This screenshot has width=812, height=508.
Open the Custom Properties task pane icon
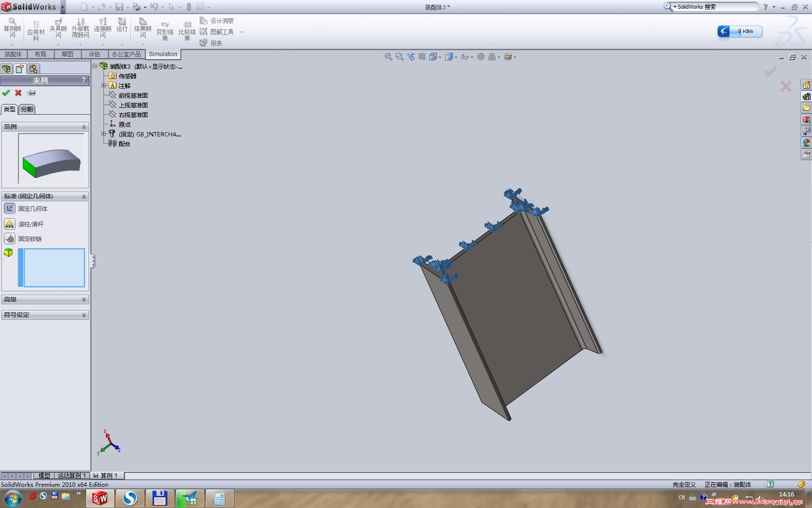806,154
